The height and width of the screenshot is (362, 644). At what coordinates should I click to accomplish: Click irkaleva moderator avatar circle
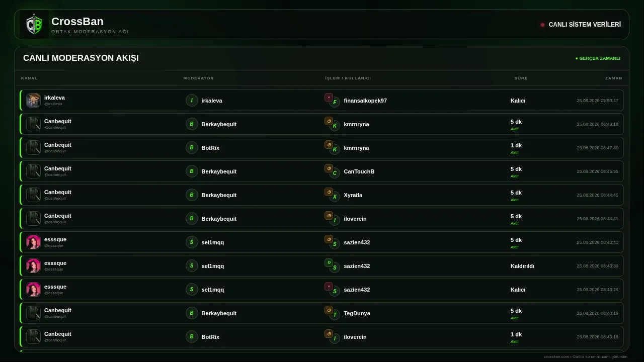coord(192,101)
